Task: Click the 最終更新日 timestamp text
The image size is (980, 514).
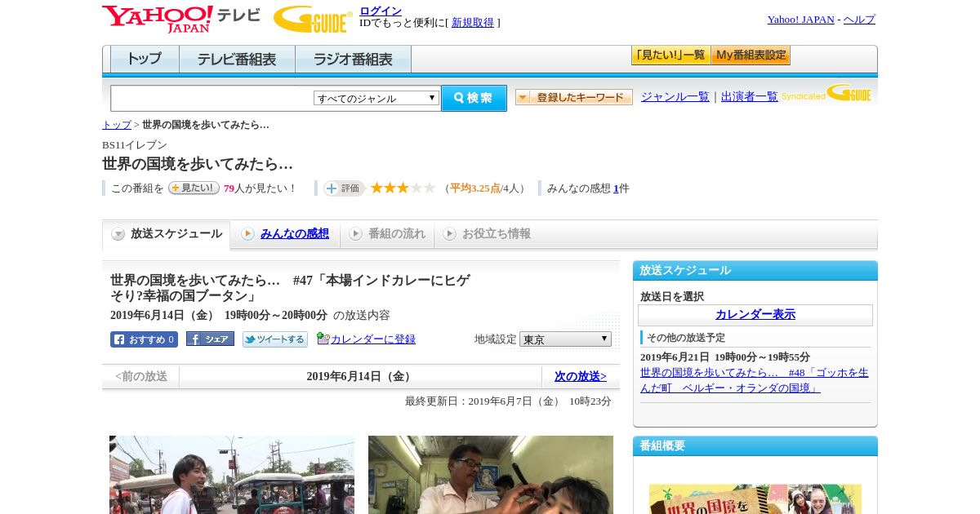Action: pyautogui.click(x=508, y=401)
